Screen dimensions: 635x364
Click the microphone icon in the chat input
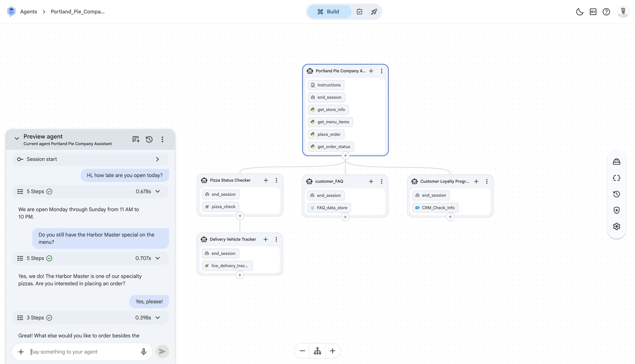tap(143, 352)
